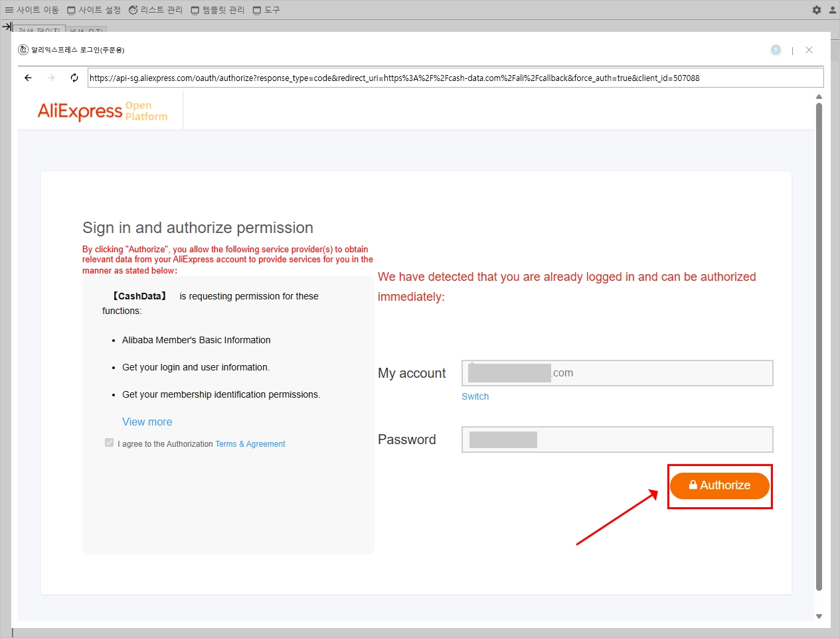Click 'Get your login and user information.' text
The image size is (840, 638).
tap(196, 367)
